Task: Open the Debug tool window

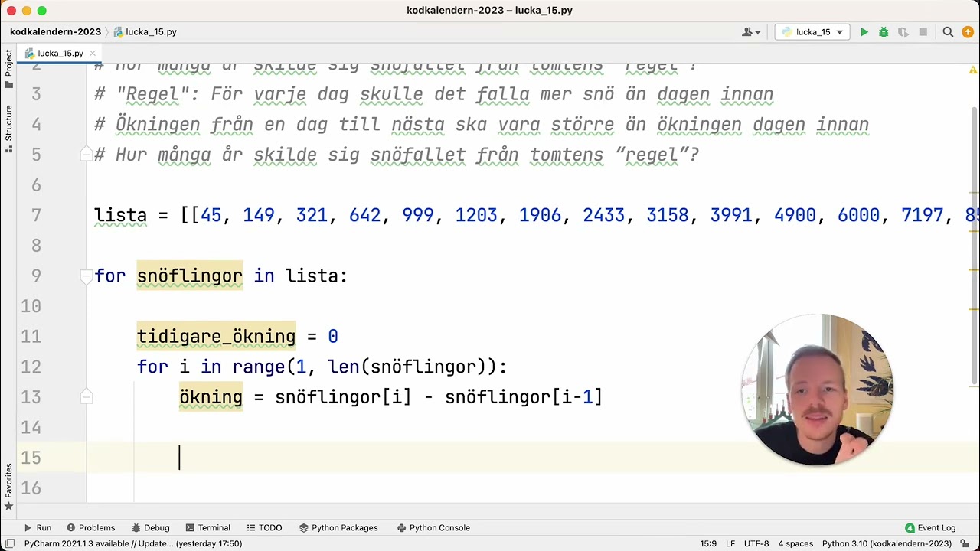Action: click(x=150, y=528)
